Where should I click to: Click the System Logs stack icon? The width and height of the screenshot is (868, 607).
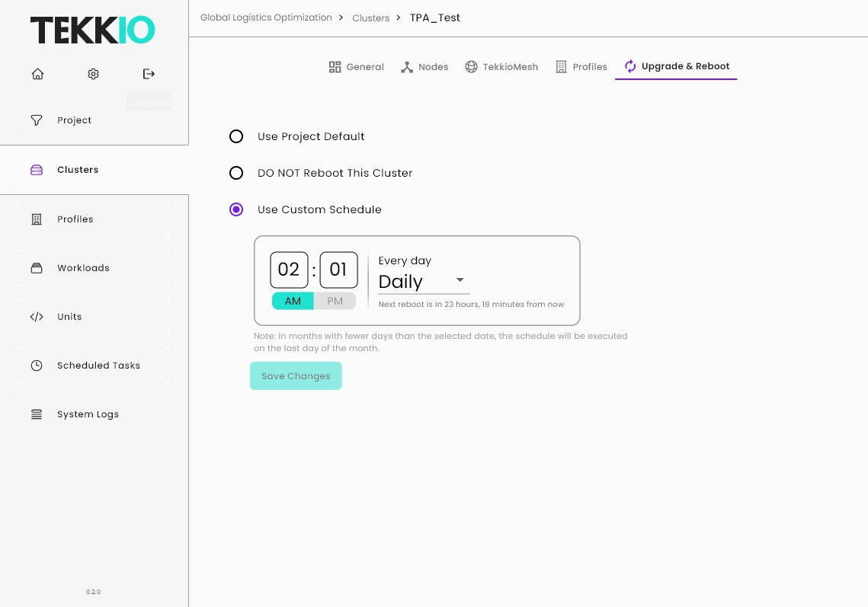point(37,414)
